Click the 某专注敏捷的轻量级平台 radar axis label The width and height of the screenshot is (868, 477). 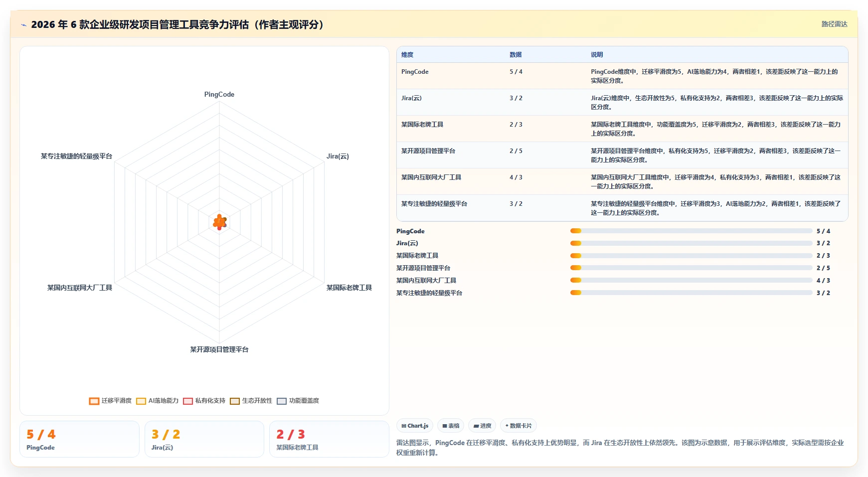(76, 156)
